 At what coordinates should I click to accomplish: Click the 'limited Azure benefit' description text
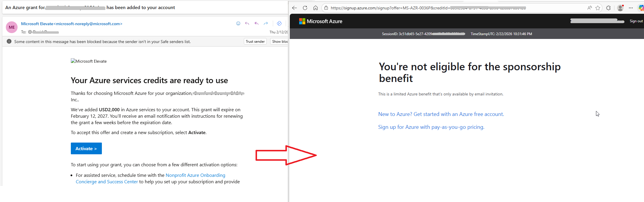tap(441, 94)
